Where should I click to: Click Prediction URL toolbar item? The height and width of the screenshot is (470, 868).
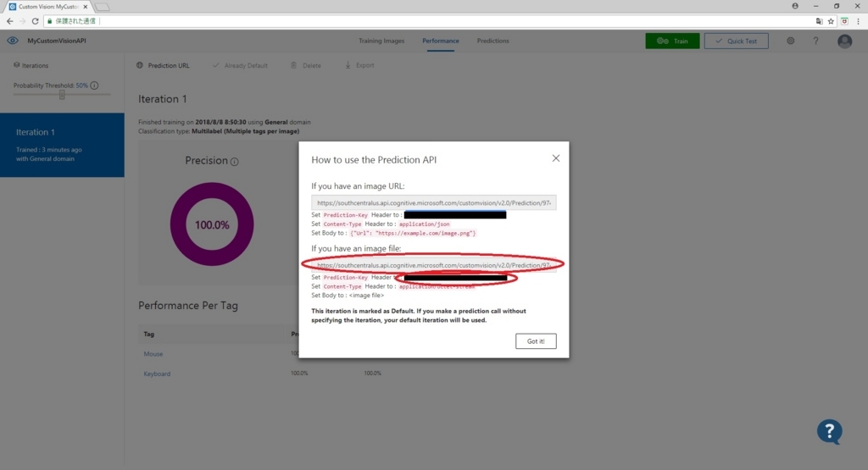click(163, 65)
